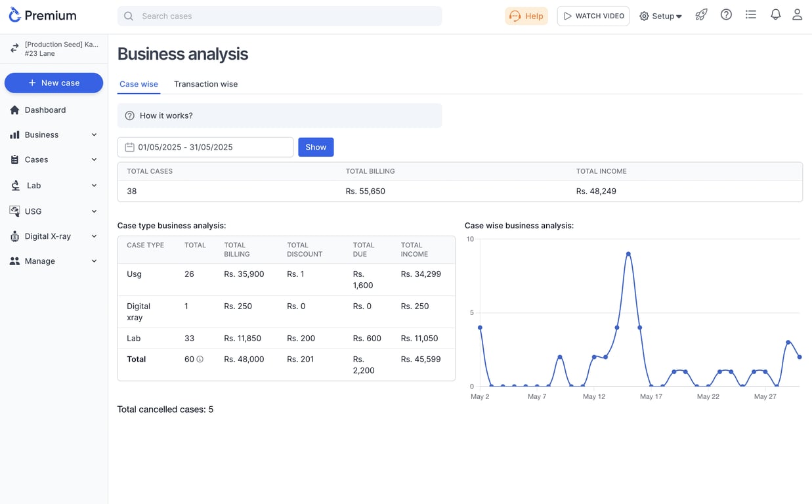Click the Lab case type cell
This screenshot has width=812, height=504.
tap(134, 339)
